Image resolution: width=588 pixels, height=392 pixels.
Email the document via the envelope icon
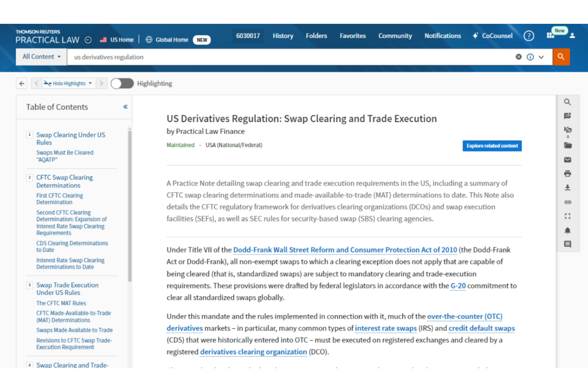[x=567, y=160]
